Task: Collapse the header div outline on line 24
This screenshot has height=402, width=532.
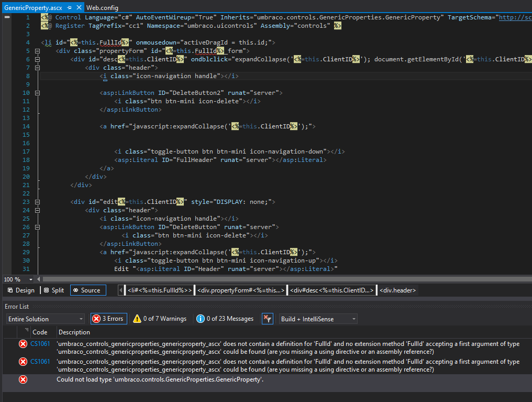Action: click(37, 210)
